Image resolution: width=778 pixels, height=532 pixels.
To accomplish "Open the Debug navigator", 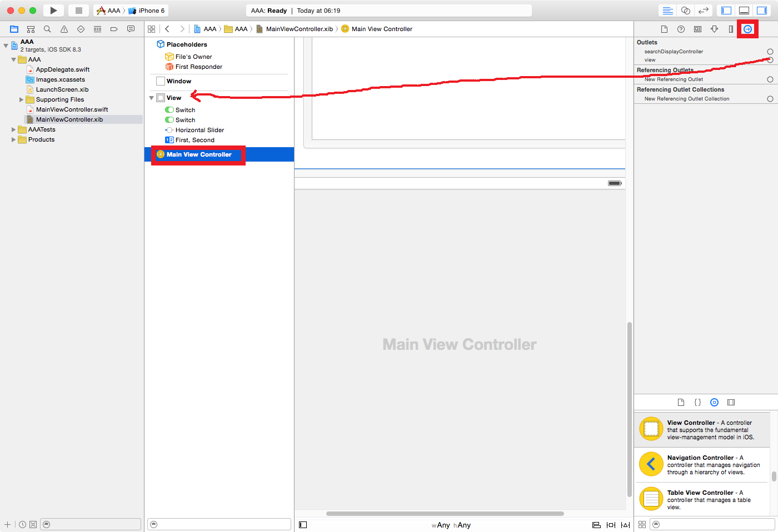I will [98, 29].
